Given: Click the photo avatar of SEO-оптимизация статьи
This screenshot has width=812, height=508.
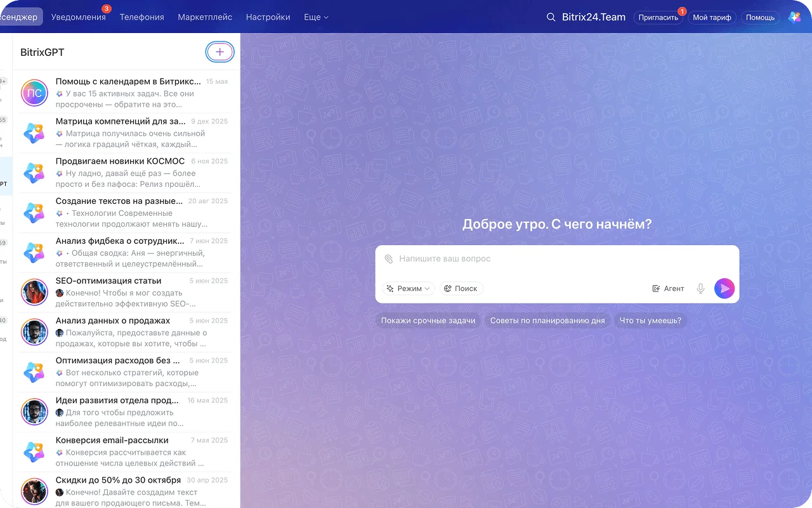Looking at the screenshot, I should tap(34, 293).
